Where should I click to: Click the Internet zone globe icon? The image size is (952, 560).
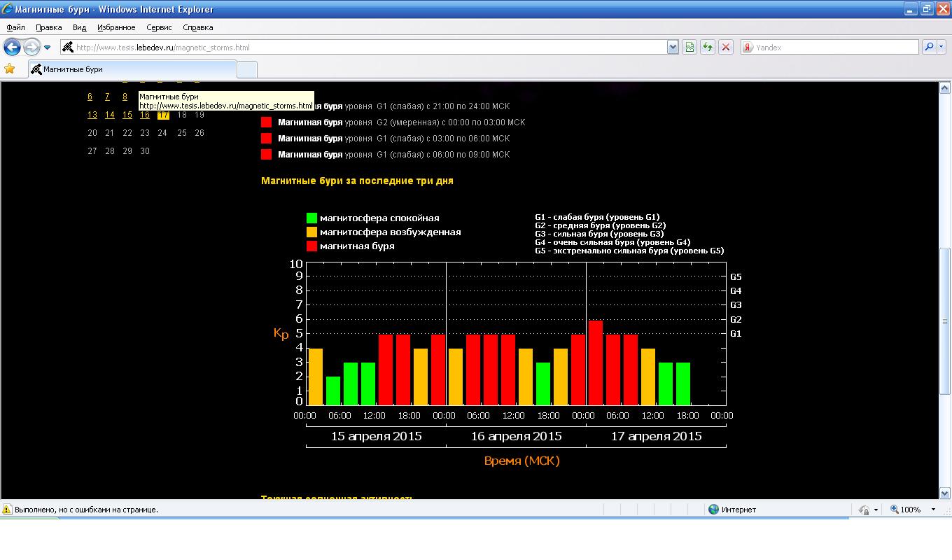pyautogui.click(x=713, y=510)
